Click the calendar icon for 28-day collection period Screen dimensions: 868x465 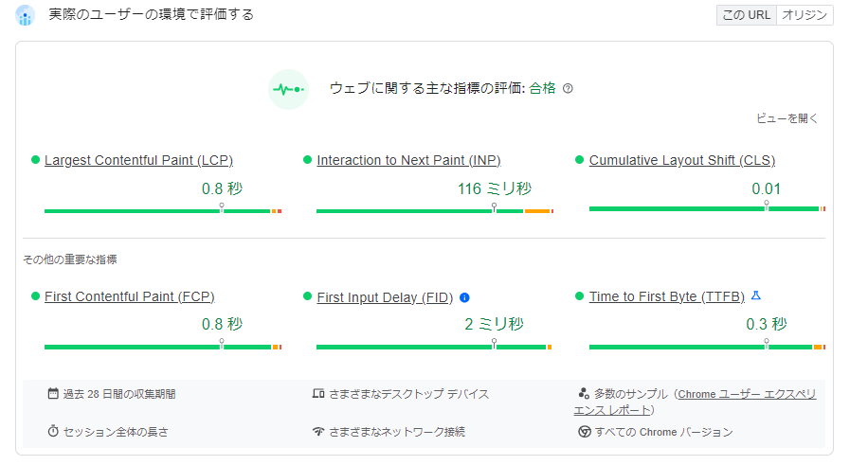pyautogui.click(x=53, y=393)
